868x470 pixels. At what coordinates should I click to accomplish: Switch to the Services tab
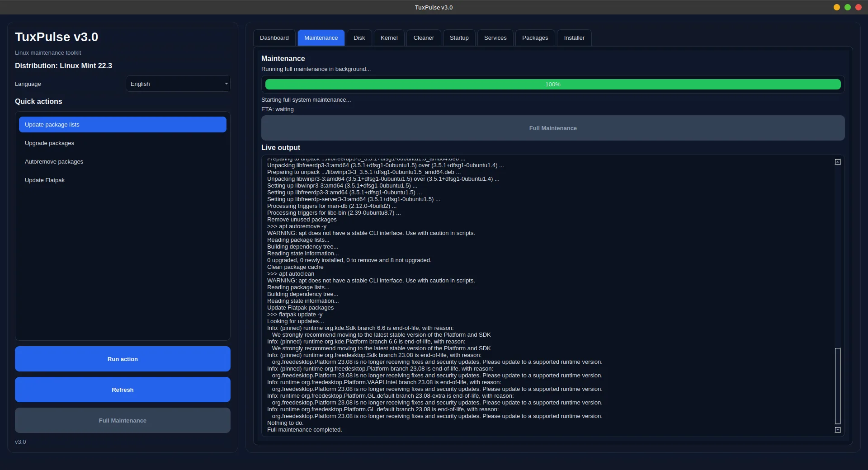[495, 38]
